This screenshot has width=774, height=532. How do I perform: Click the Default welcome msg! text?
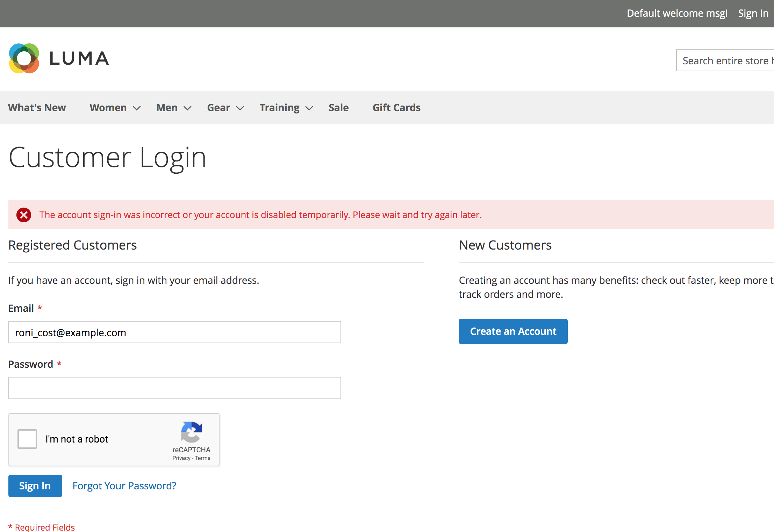tap(677, 13)
